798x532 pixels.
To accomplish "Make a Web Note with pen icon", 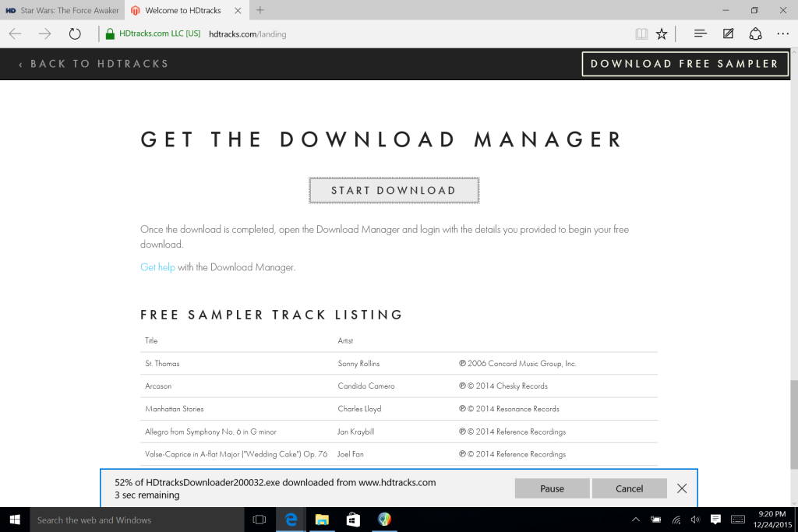I will tap(729, 33).
